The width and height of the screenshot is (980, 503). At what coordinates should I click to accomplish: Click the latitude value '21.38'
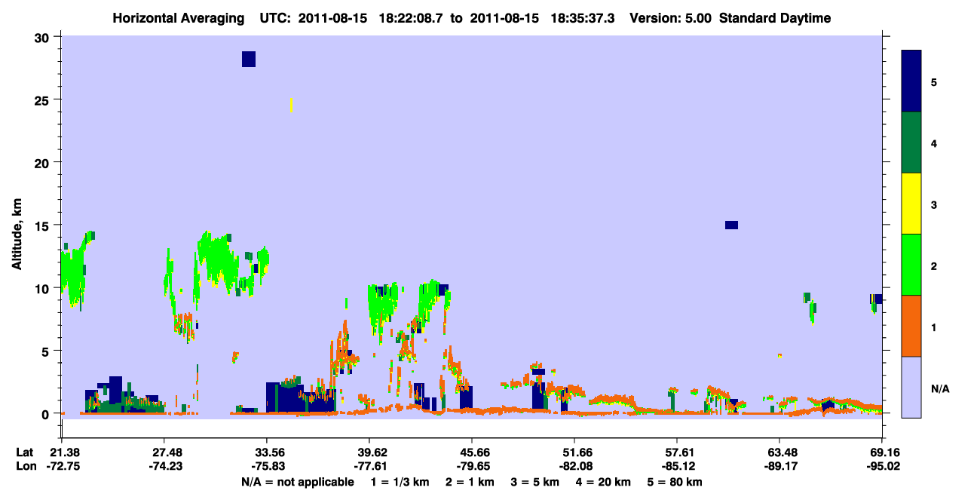click(x=61, y=452)
